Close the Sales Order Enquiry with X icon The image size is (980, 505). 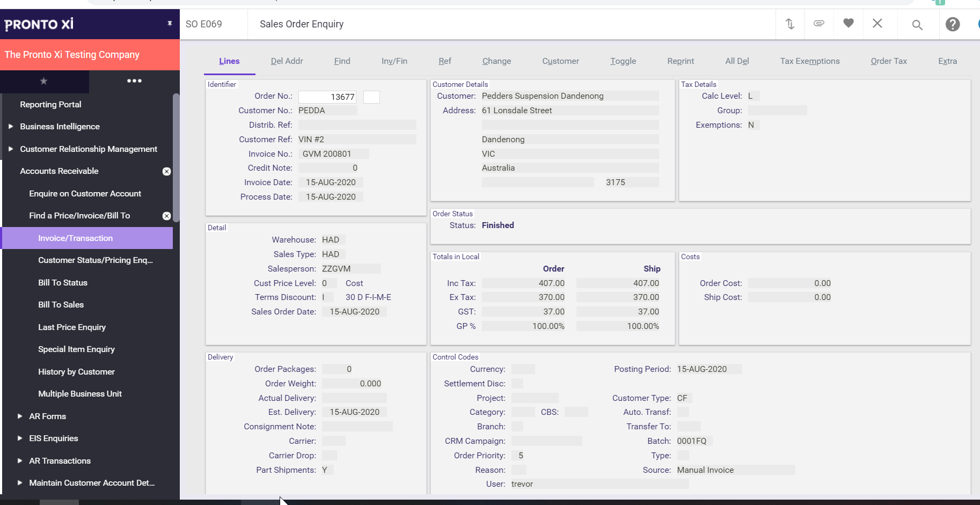click(877, 23)
